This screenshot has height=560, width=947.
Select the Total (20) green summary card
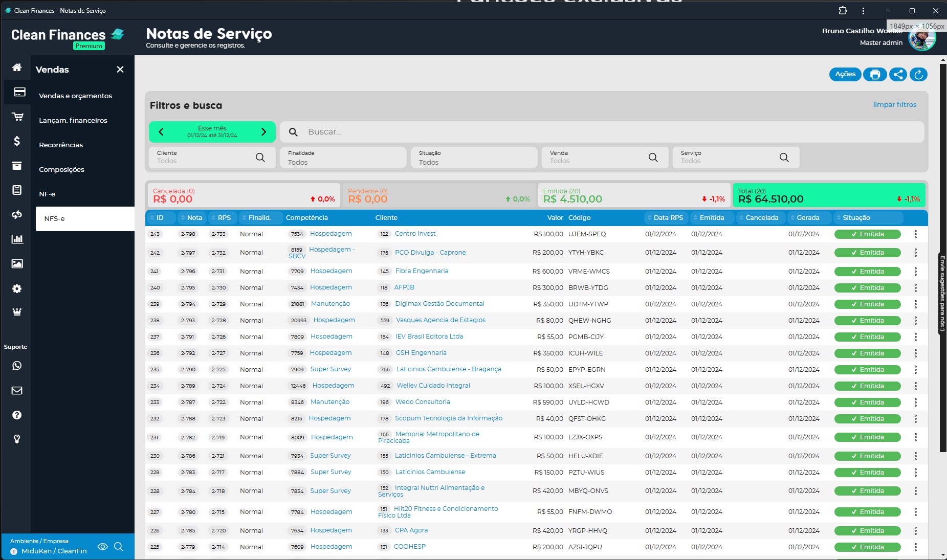pyautogui.click(x=829, y=195)
